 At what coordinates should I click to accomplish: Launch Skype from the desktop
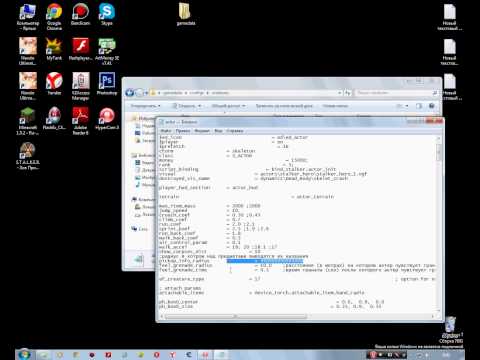(x=107, y=15)
